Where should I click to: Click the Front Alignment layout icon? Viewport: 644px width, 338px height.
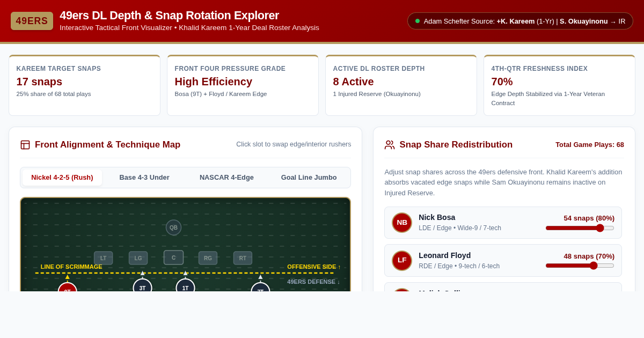[25, 145]
